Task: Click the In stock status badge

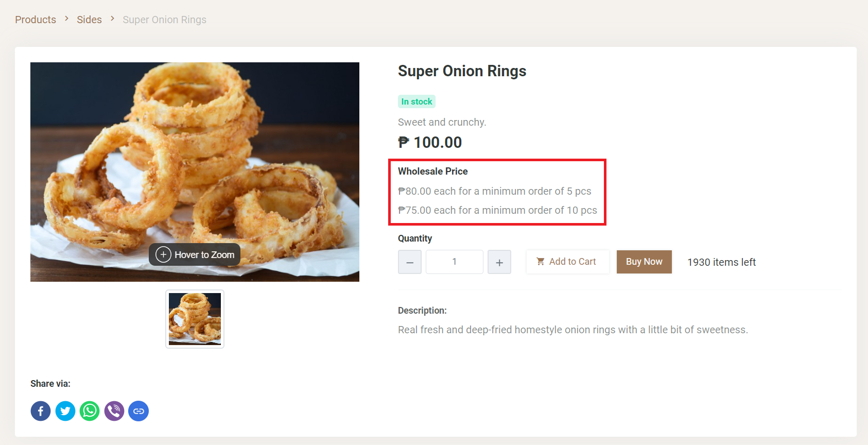Action: 416,101
